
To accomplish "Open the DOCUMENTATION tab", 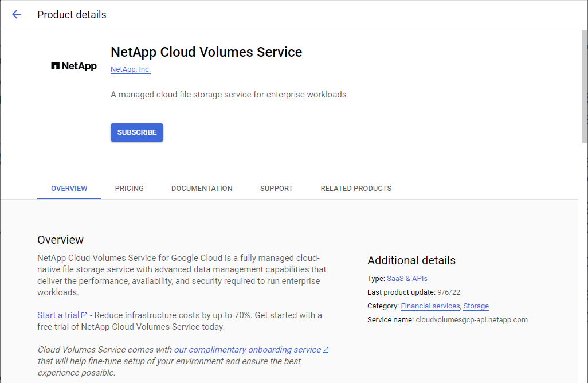I will point(202,188).
